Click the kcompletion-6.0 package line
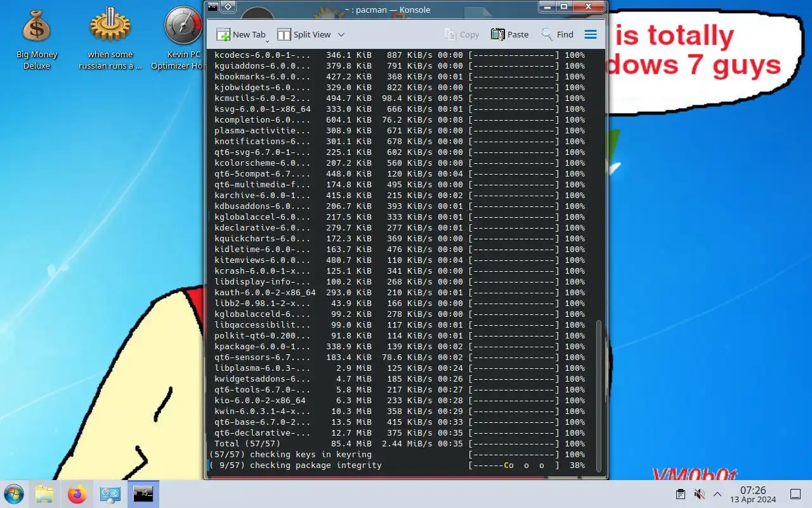The width and height of the screenshot is (812, 508). pyautogui.click(x=400, y=120)
